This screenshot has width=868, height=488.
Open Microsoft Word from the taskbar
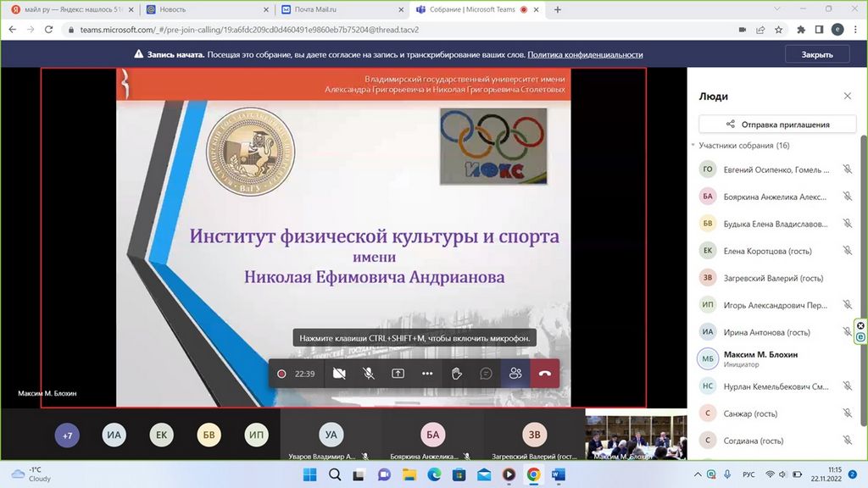558,474
